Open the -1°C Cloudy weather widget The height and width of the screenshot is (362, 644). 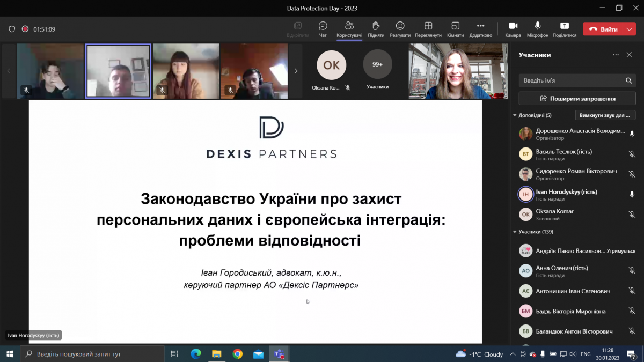[479, 354]
